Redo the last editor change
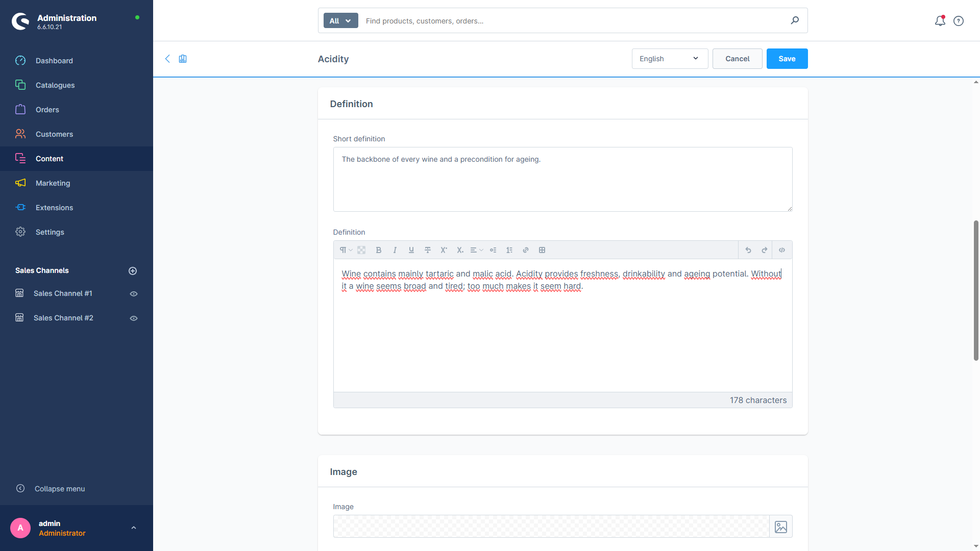 [765, 250]
